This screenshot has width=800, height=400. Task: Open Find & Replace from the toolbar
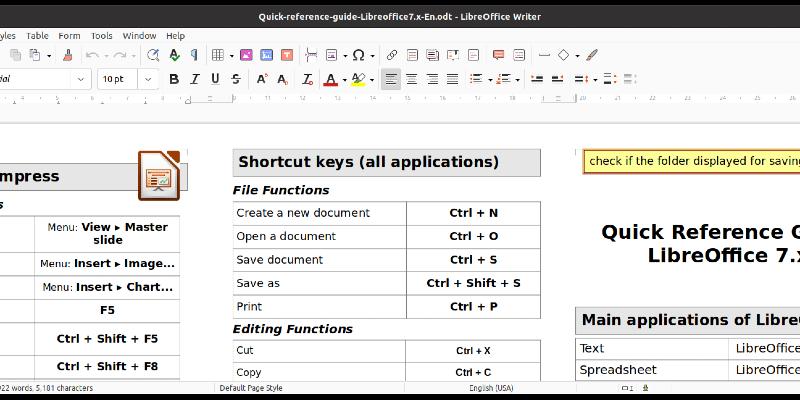pyautogui.click(x=153, y=55)
